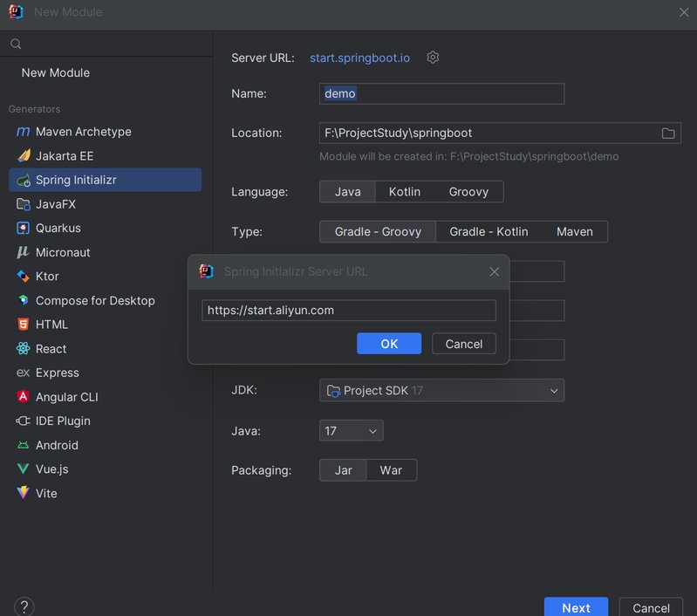Click the Quarkus generator icon
This screenshot has height=616, width=697.
tap(23, 229)
